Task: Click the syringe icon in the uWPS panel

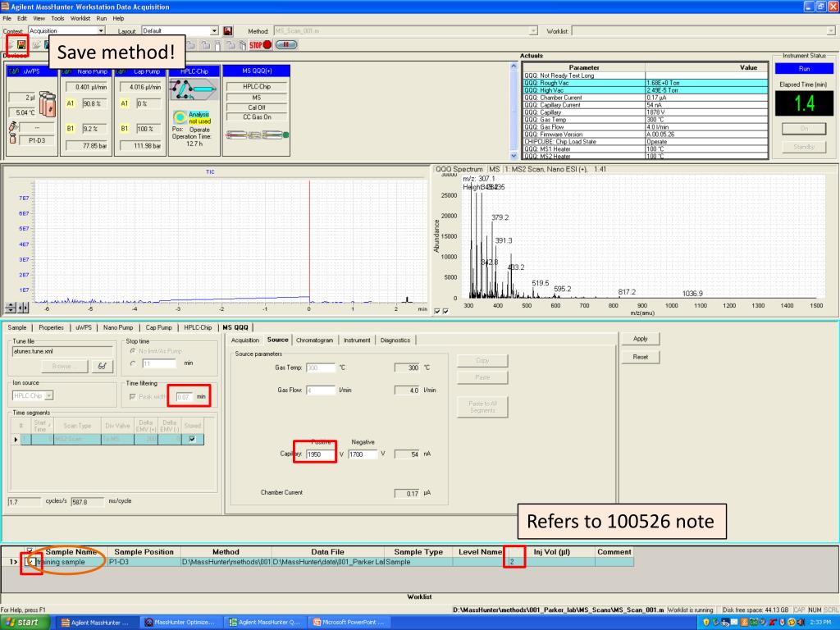Action: coord(13,127)
